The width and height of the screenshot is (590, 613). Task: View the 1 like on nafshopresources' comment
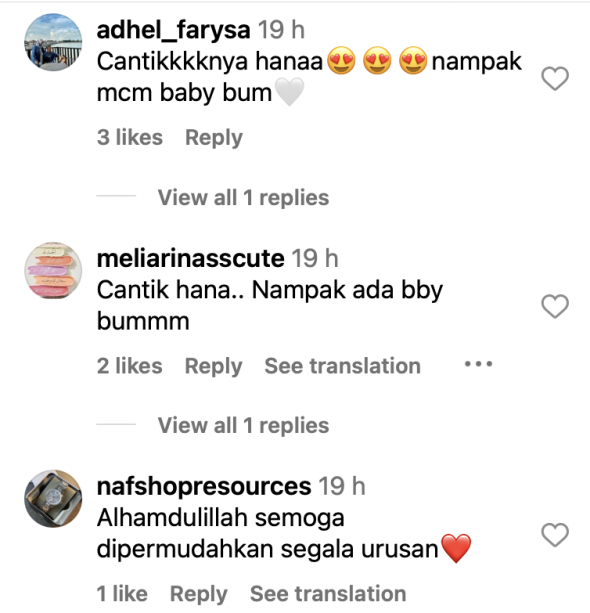(x=122, y=594)
